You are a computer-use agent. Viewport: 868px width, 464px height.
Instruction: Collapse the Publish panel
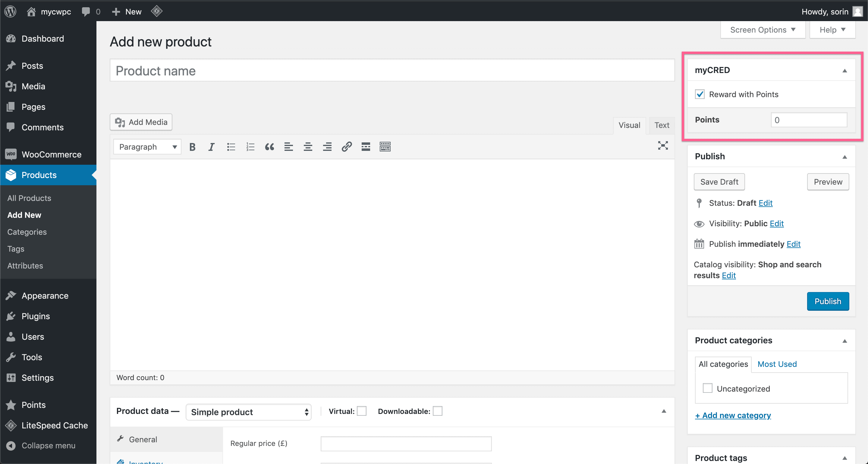pyautogui.click(x=845, y=157)
